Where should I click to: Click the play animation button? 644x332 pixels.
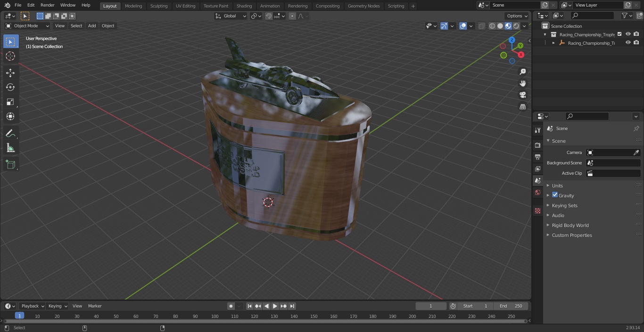[275, 306]
